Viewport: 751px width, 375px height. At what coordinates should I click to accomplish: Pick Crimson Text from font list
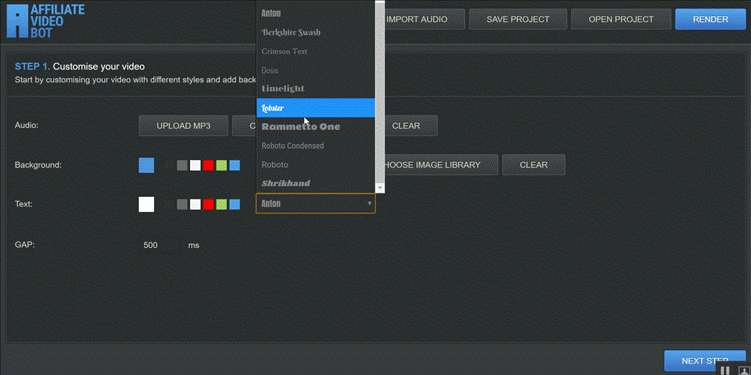coord(316,51)
